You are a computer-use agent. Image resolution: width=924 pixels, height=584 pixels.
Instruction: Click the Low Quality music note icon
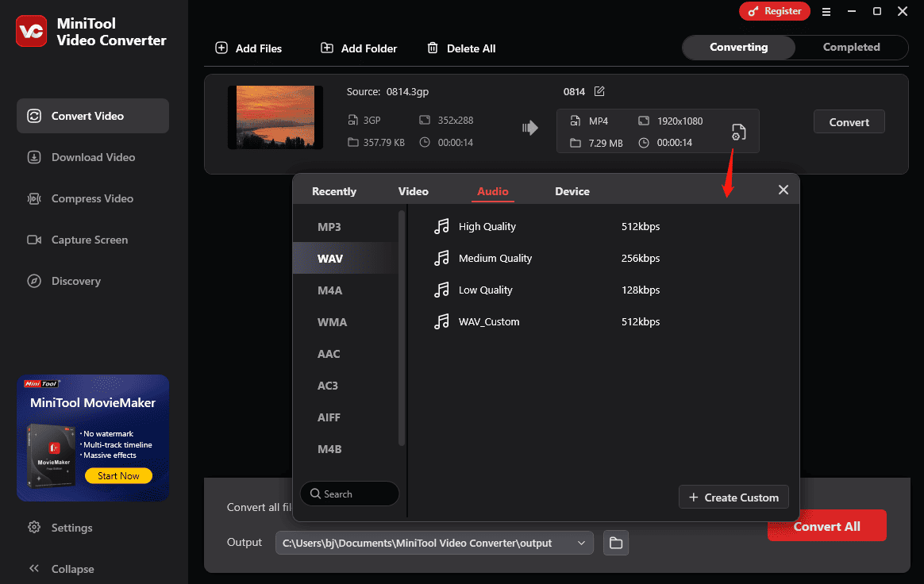pyautogui.click(x=441, y=290)
